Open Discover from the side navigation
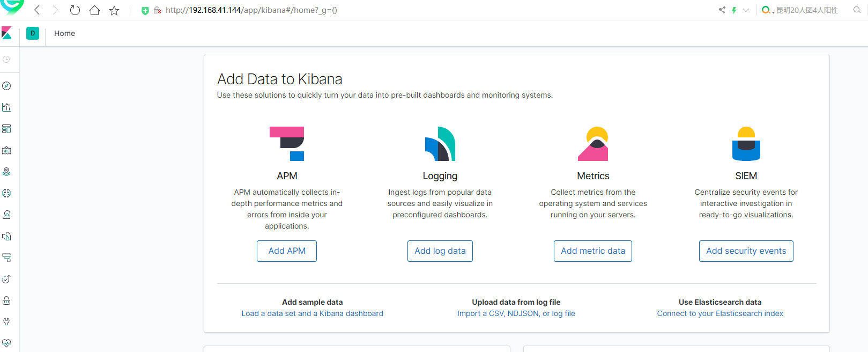 coord(6,86)
